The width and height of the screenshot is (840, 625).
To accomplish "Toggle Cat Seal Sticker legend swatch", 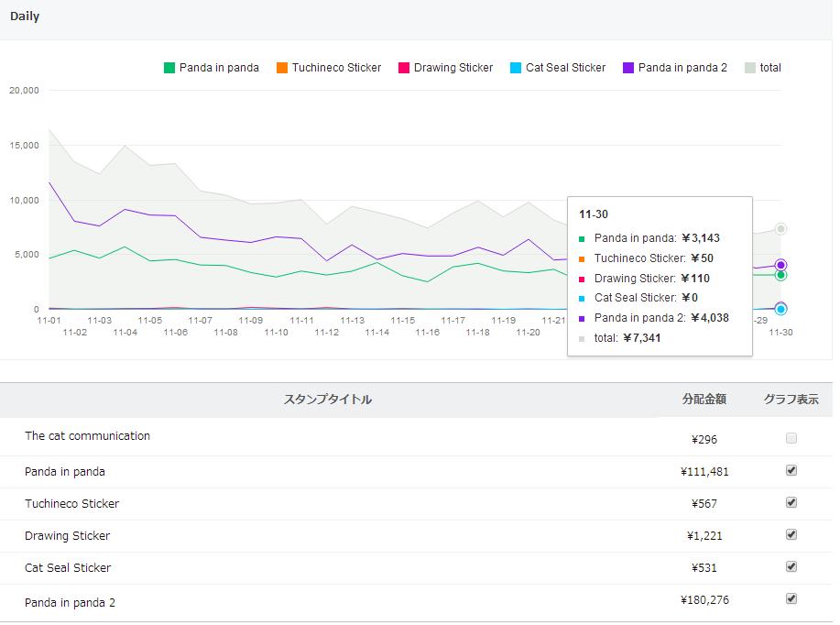I will (x=516, y=68).
